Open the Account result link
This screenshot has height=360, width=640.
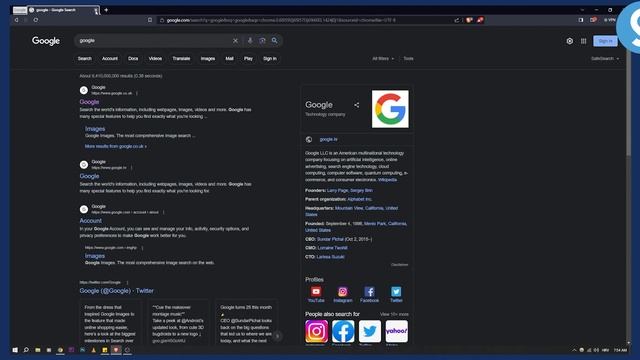pyautogui.click(x=91, y=220)
